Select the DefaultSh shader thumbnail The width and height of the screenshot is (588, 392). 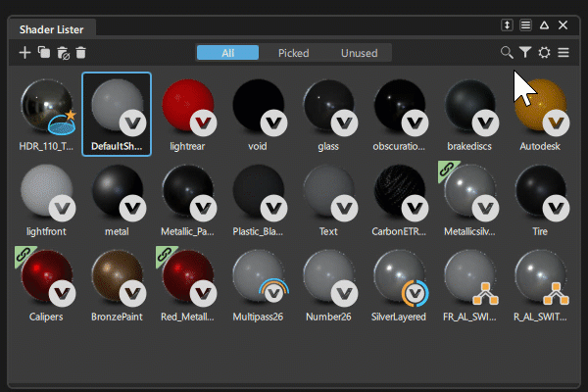pyautogui.click(x=117, y=114)
